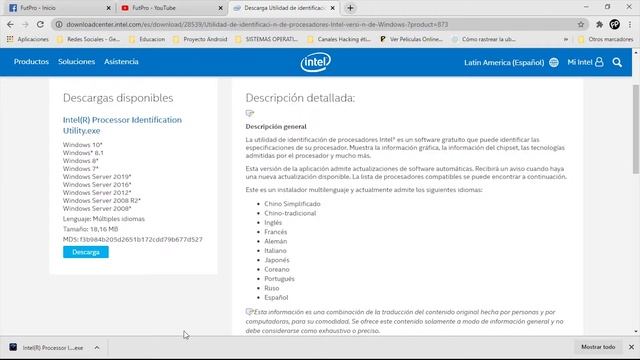Image resolution: width=640 pixels, height=360 pixels.
Task: Open the Aplicaciones apps grid shortcut
Action: click(27, 39)
